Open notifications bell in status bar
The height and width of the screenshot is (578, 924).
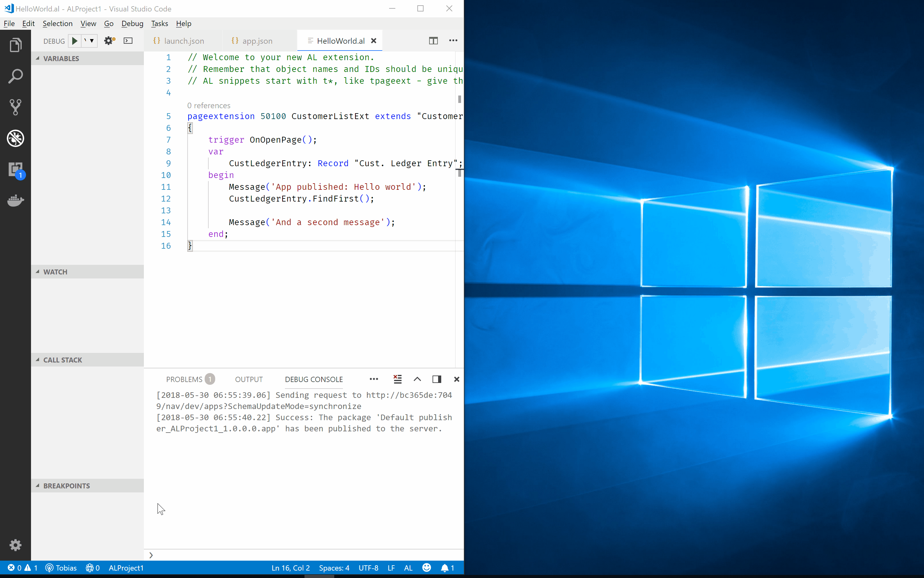pyautogui.click(x=447, y=568)
